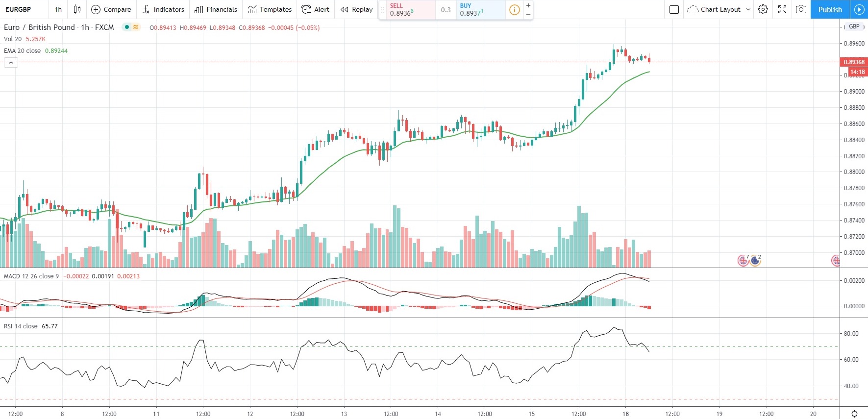Open chart settings gear in top toolbar
This screenshot has width=868, height=419.
click(x=763, y=9)
